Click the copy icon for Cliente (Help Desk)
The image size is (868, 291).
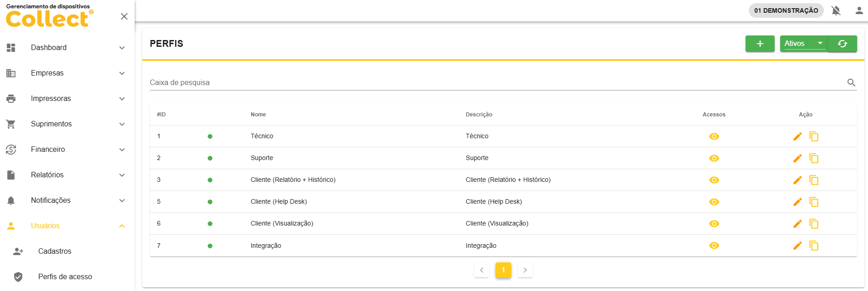[814, 202]
